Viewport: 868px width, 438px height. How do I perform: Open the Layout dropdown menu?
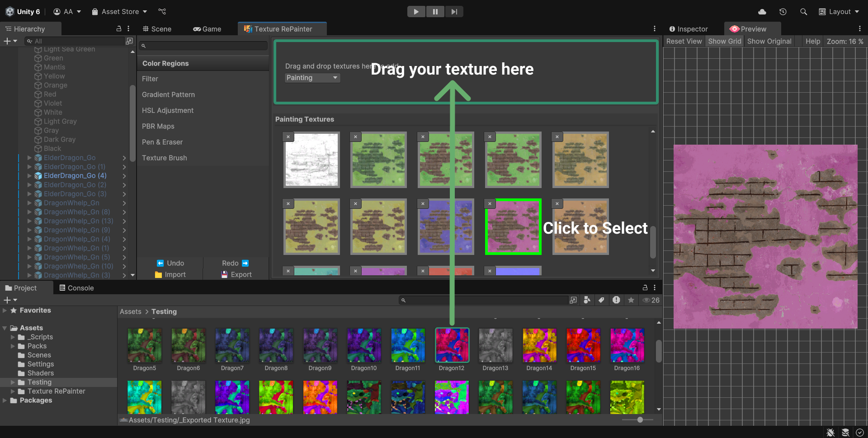839,12
